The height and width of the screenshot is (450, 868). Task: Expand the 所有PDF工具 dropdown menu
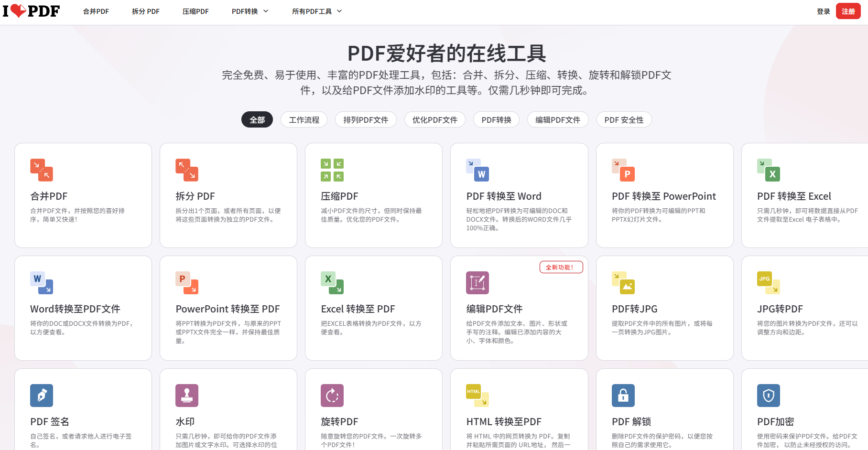pyautogui.click(x=317, y=11)
